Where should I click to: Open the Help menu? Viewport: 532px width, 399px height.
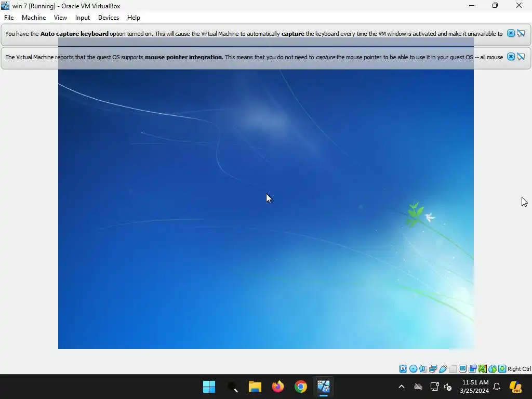[134, 18]
